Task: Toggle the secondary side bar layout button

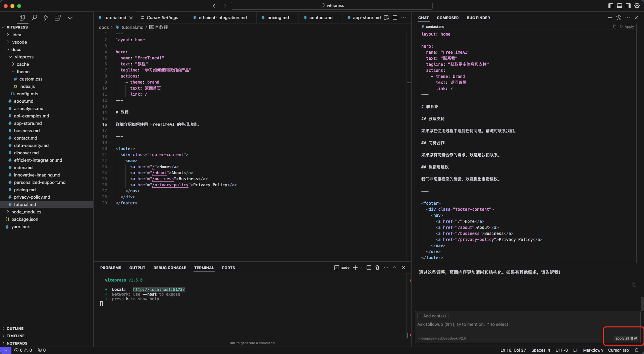Action: [x=628, y=6]
